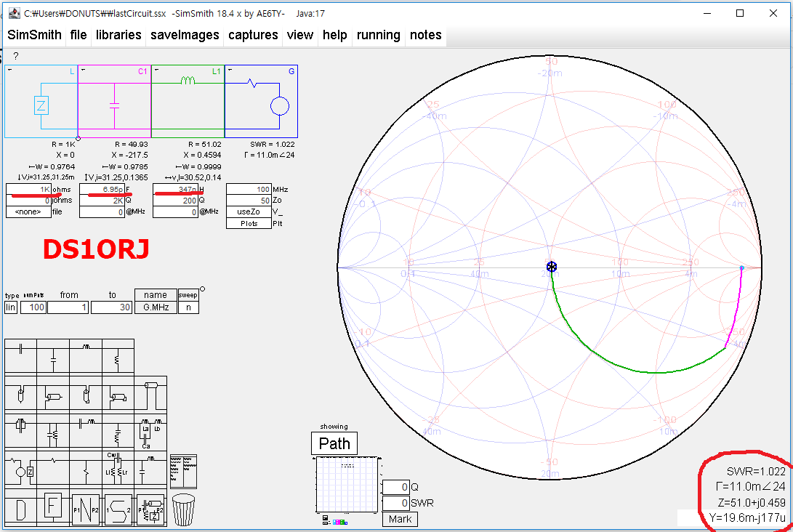Toggle the sweep circle indicator
The height and width of the screenshot is (532, 793).
tap(202, 289)
